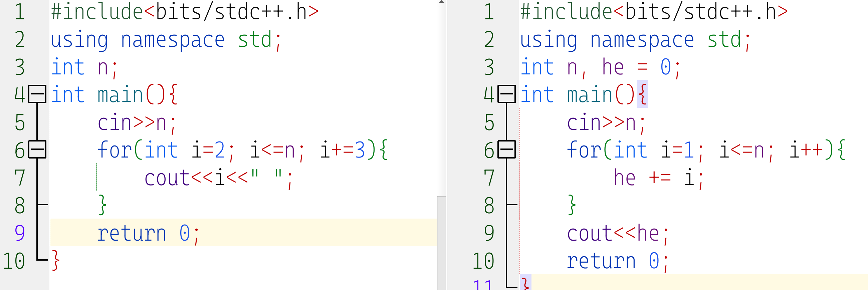The image size is (868, 290).
Task: Click line number 10 in right pane
Action: tap(483, 261)
